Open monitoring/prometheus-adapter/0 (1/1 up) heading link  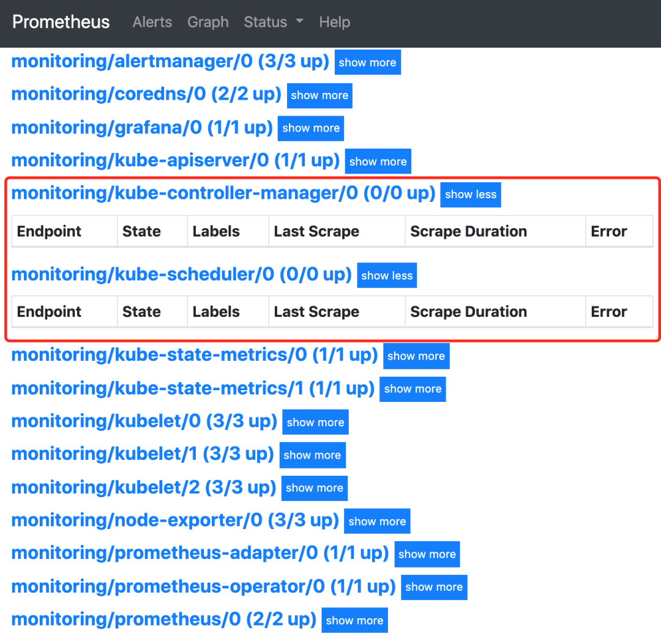point(200,553)
